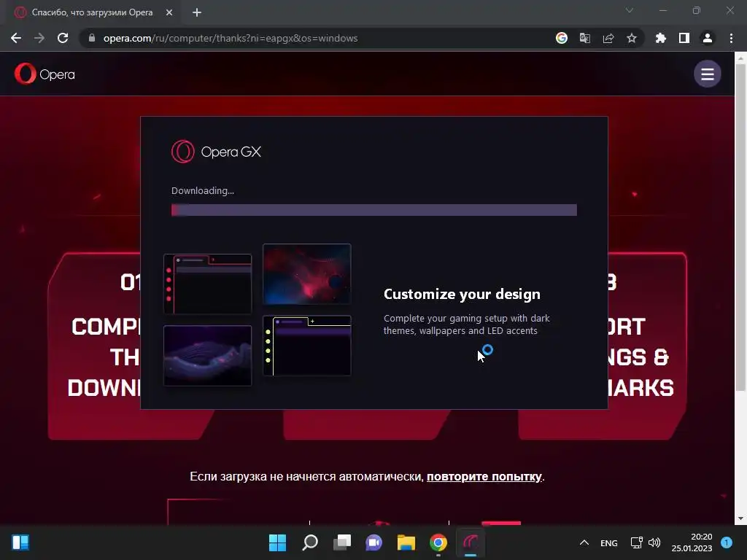The image size is (747, 560).
Task: Click the Opera logo on the website
Action: coord(44,74)
